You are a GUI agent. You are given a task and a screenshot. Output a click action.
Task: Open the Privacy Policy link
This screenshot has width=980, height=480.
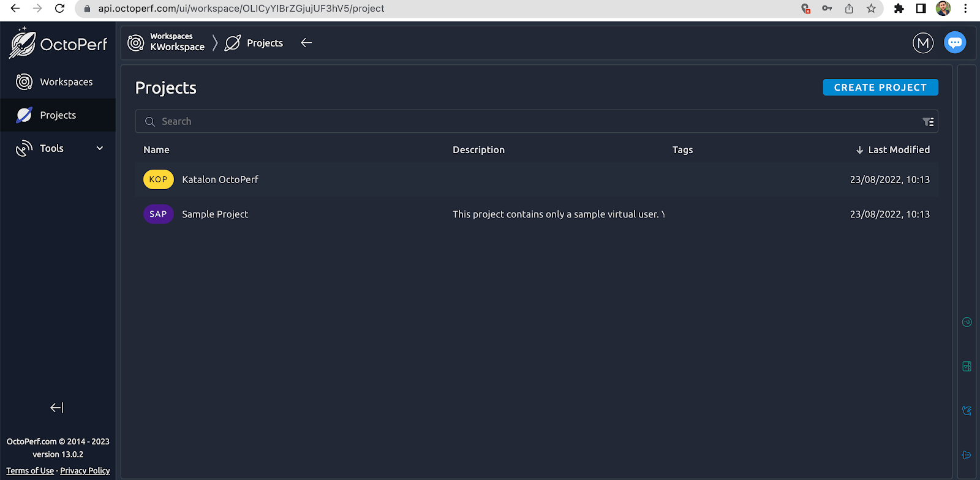coord(85,471)
